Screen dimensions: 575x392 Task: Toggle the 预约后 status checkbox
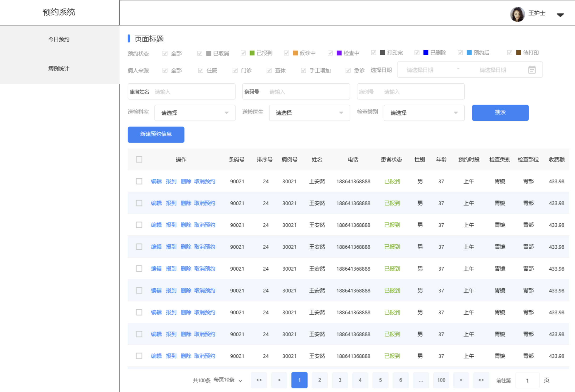(x=460, y=53)
